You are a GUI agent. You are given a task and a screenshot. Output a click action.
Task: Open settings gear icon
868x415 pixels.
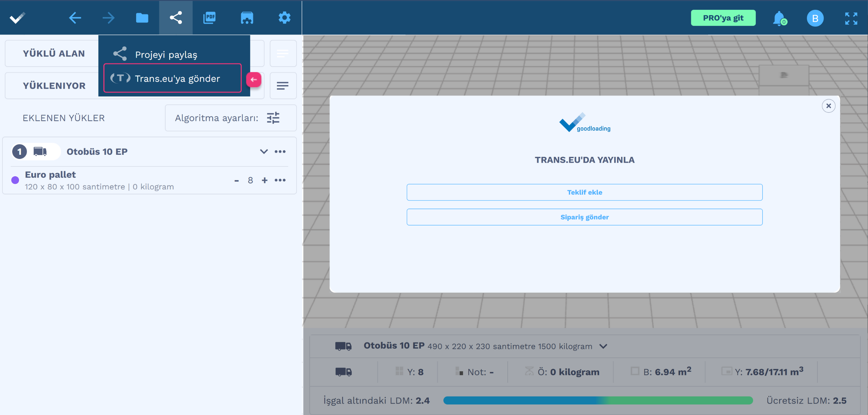(284, 18)
